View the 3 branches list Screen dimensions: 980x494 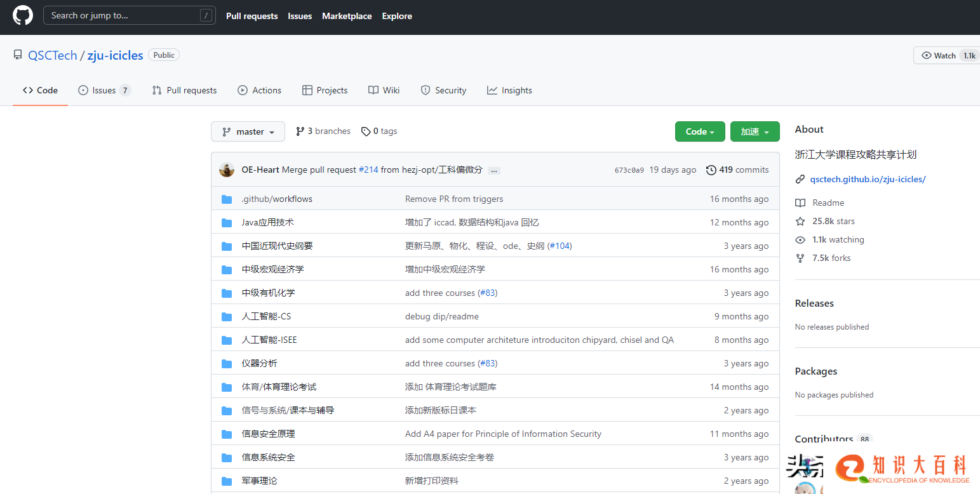tap(323, 131)
